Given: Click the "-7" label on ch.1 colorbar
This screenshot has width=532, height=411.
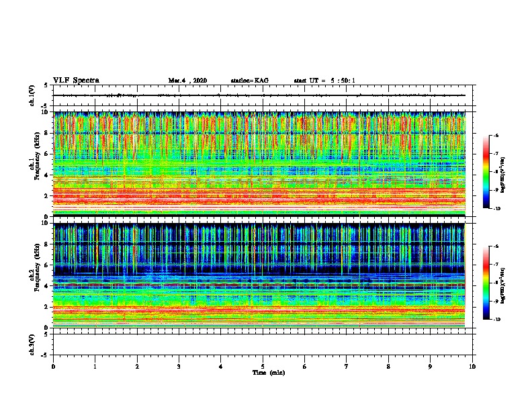Looking at the screenshot, I should (496, 154).
